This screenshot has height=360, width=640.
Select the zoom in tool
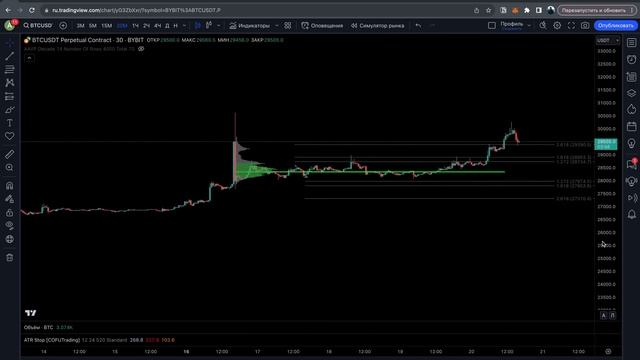pos(9,168)
